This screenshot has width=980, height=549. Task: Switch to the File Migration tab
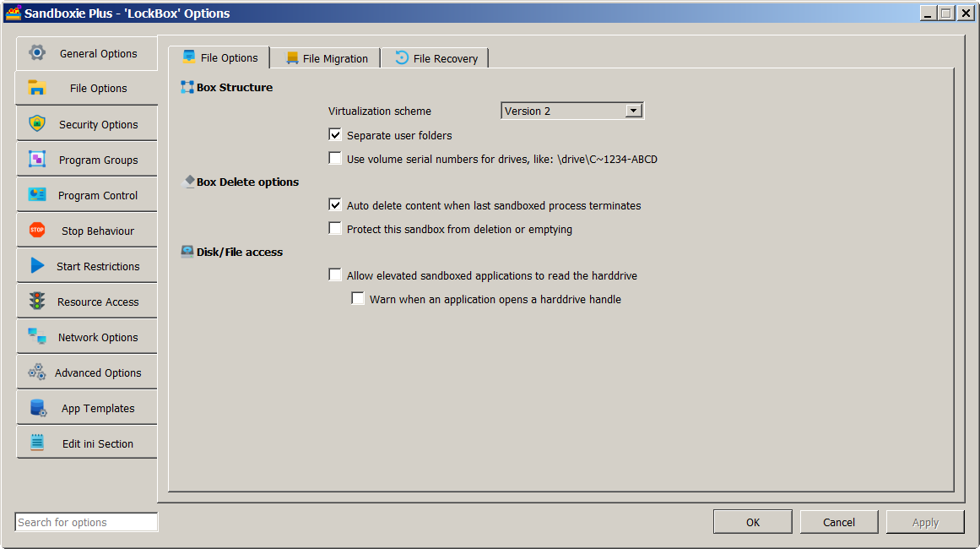(x=326, y=58)
